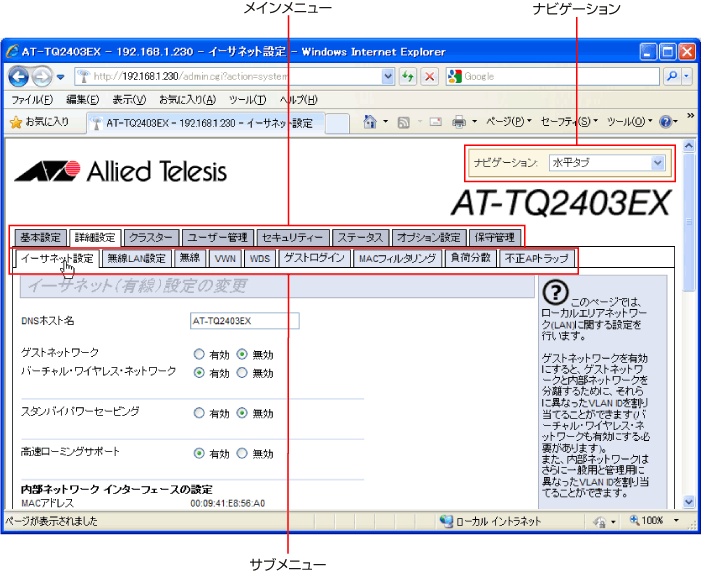Open the ツール(T) menu
The height and width of the screenshot is (573, 702).
248,99
